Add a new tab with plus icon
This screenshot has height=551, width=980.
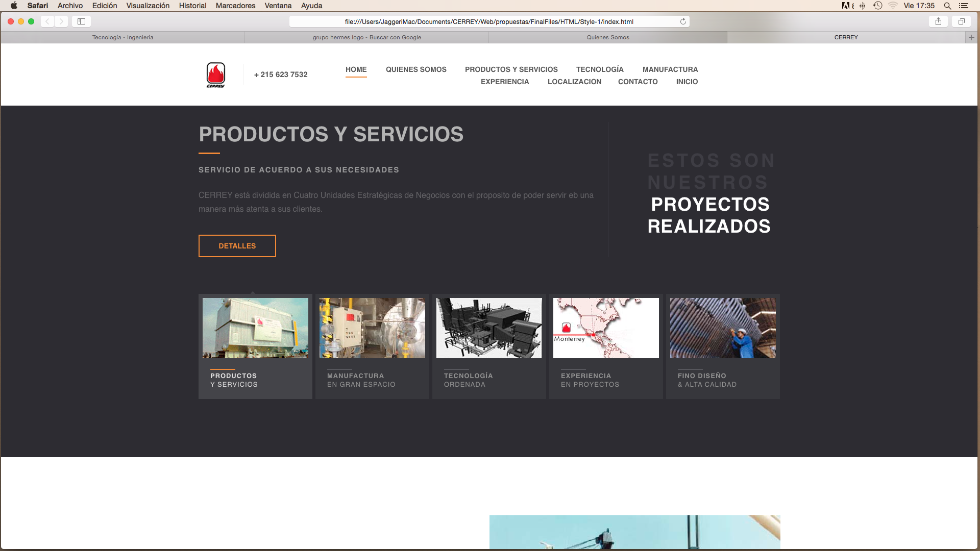pos(971,37)
